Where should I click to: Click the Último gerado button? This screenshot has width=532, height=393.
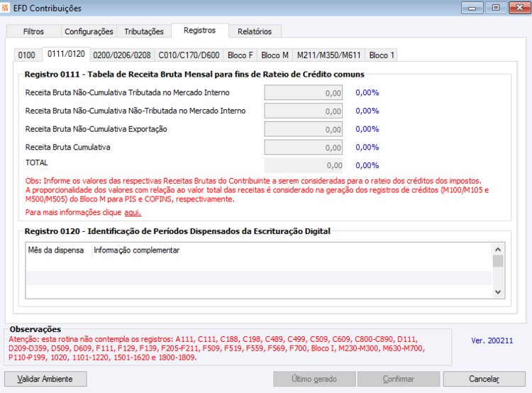point(314,379)
